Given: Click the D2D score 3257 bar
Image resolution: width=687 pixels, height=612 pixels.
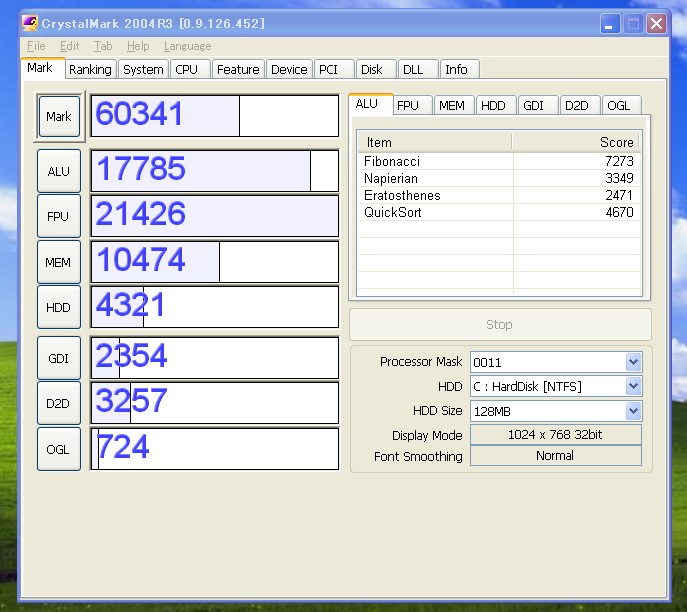Looking at the screenshot, I should (x=215, y=403).
